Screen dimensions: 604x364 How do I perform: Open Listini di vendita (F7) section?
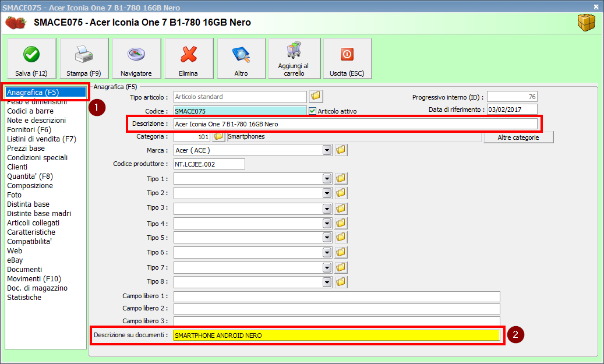[x=41, y=139]
